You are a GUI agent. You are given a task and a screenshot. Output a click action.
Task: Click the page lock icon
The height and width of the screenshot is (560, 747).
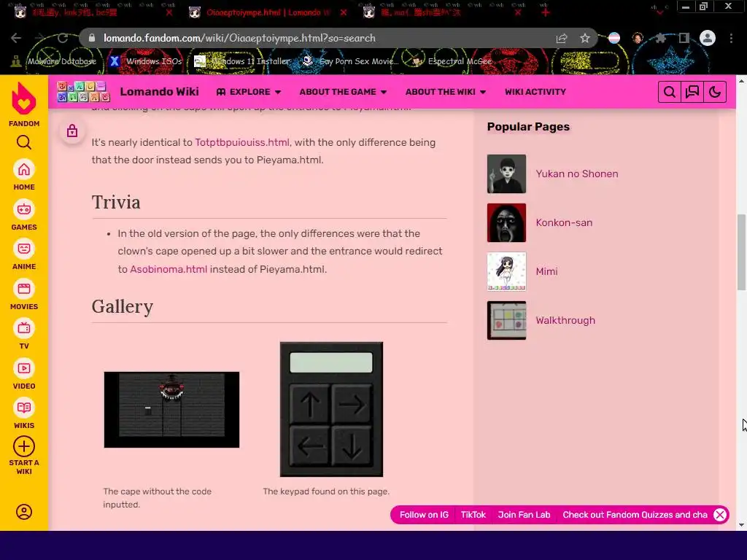pyautogui.click(x=72, y=131)
